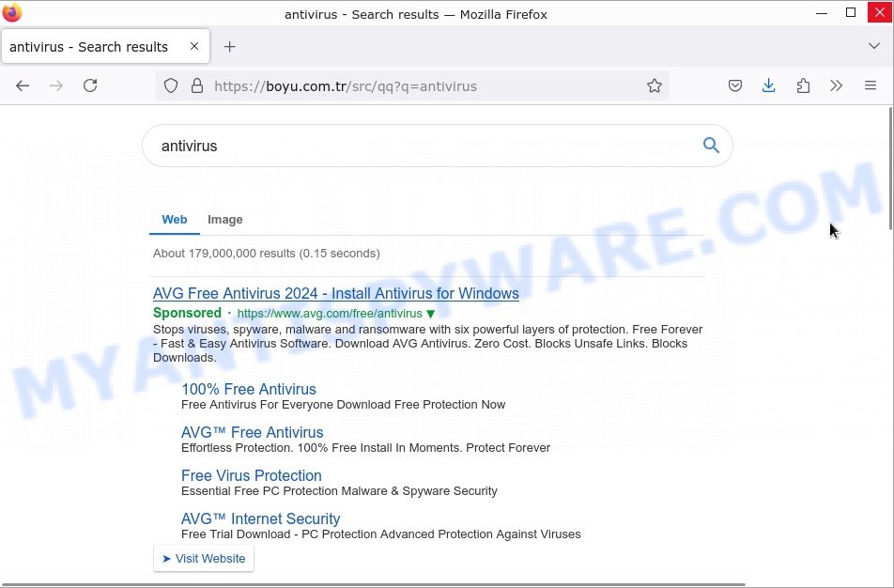894x588 pixels.
Task: Save page to Pocket
Action: coord(735,86)
